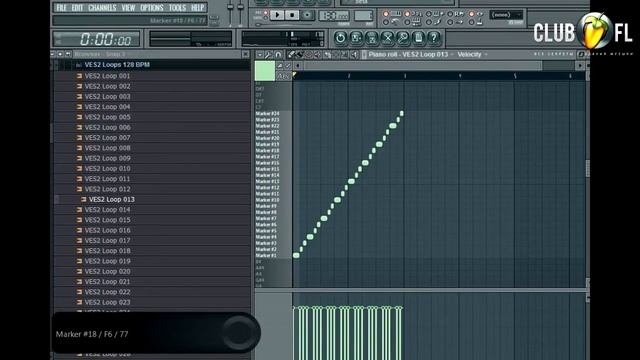Open the Velocity event property dropdown
640x360 pixels.
(472, 54)
